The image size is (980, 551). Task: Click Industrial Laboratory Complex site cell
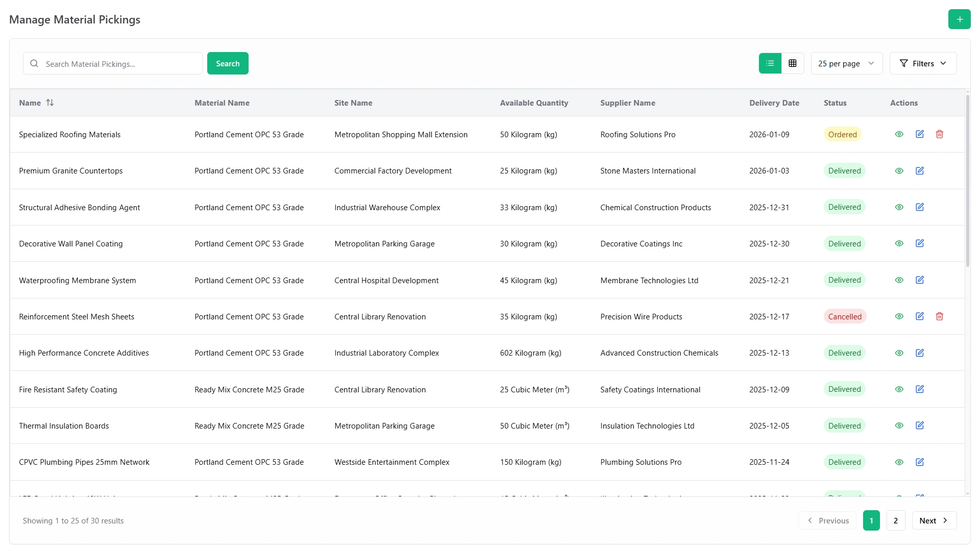[x=386, y=353]
